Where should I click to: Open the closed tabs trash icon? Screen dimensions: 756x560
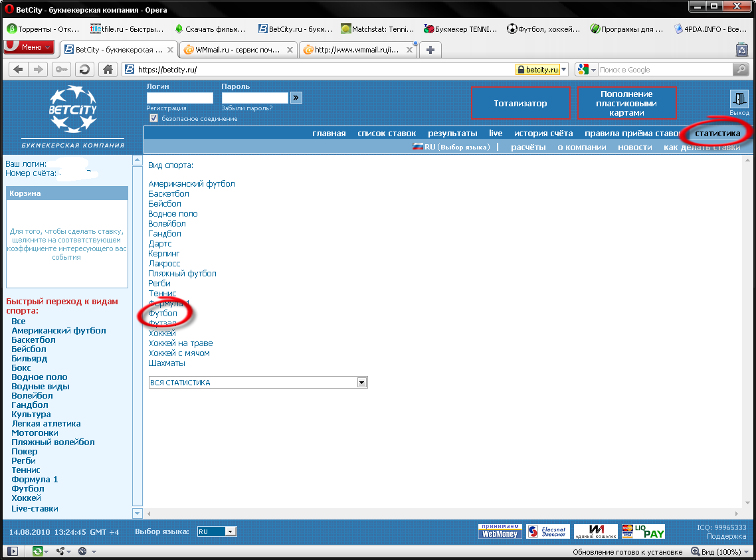click(x=742, y=49)
